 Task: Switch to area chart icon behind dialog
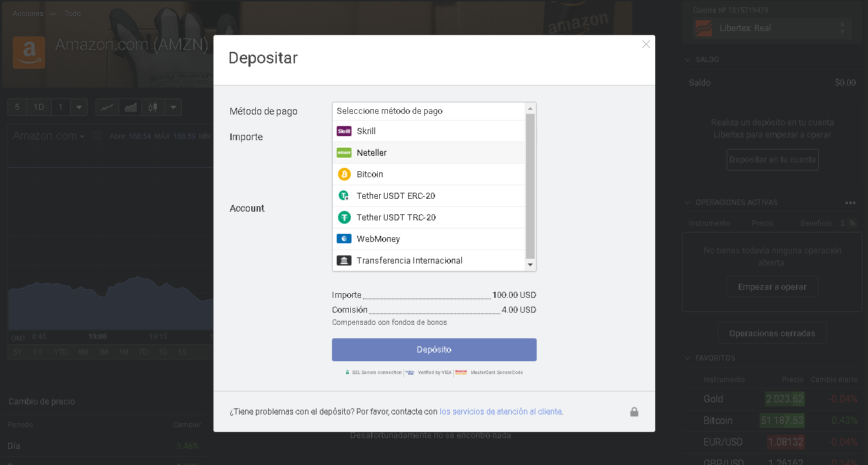click(x=130, y=107)
